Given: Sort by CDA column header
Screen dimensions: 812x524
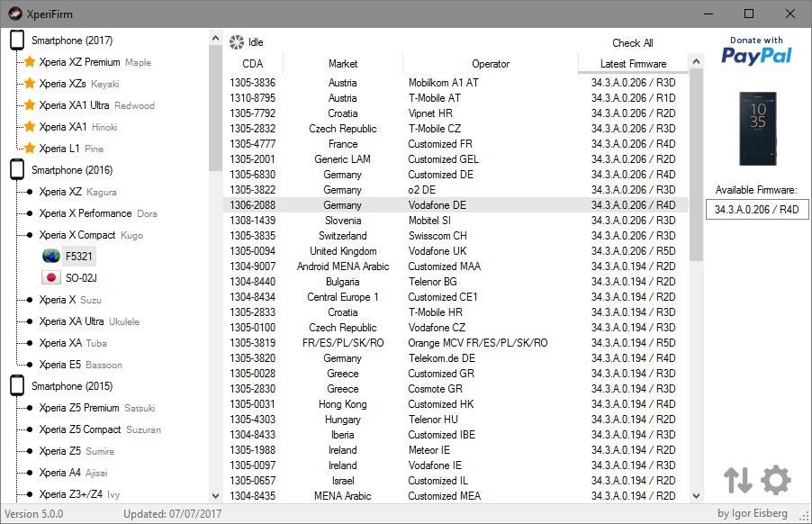Looking at the screenshot, I should (253, 64).
